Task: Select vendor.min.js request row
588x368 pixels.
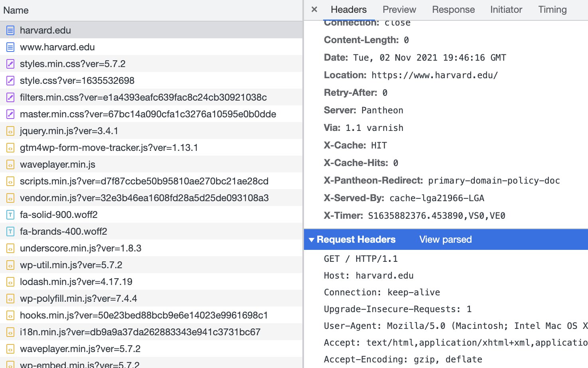Action: (151, 198)
